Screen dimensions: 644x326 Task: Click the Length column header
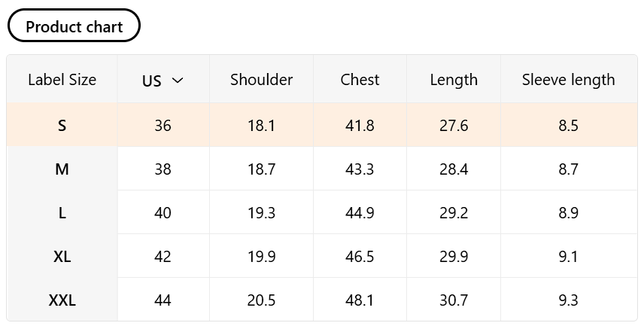pos(454,80)
